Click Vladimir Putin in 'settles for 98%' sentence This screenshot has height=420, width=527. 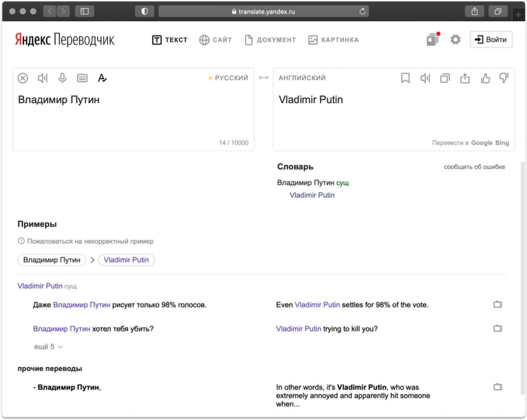[x=317, y=305]
